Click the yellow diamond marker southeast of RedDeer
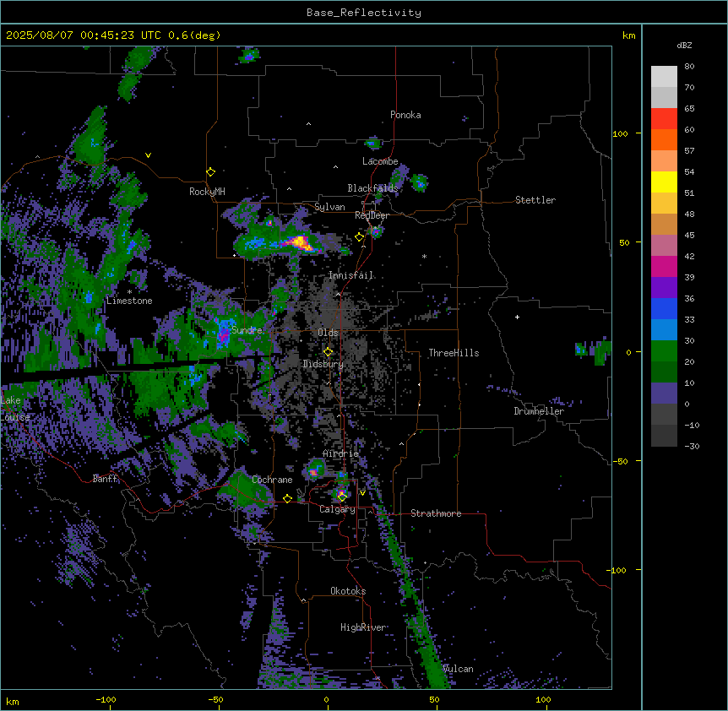 point(359,237)
